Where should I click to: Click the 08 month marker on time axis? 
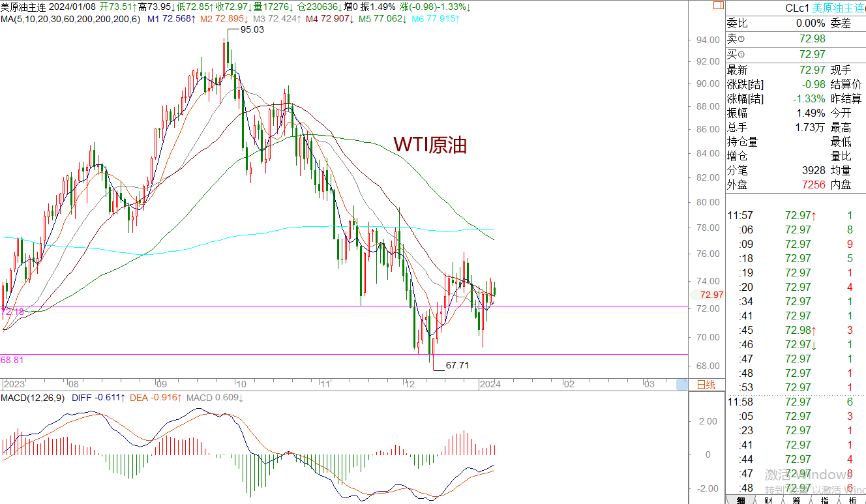pyautogui.click(x=73, y=385)
